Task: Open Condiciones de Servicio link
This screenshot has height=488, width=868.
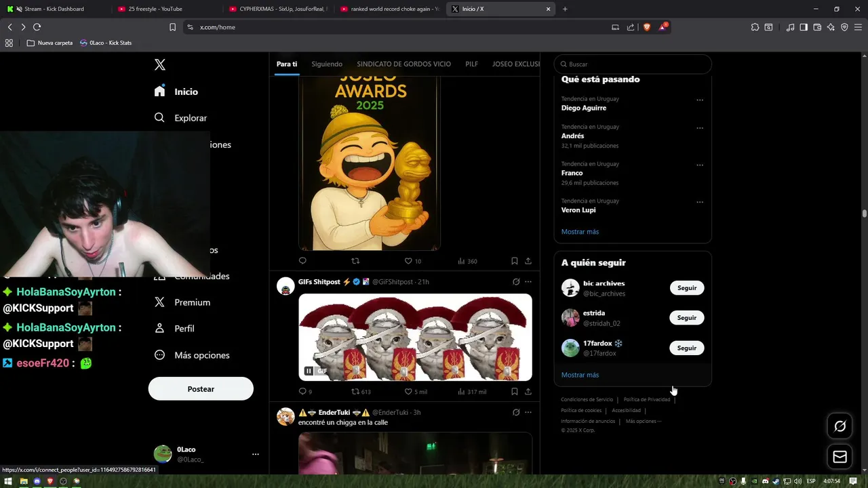Action: click(587, 399)
